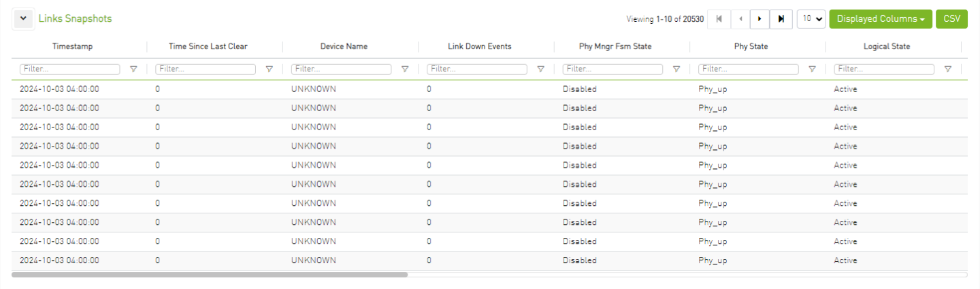Go to the previous page arrow
The height and width of the screenshot is (289, 980).
tap(740, 19)
